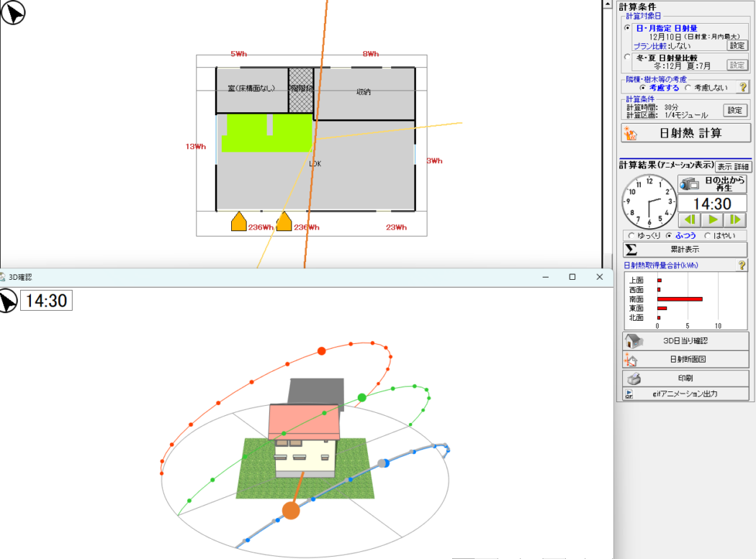Open help for 日射熱取得量合計 chart
The width and height of the screenshot is (756, 559).
[742, 265]
